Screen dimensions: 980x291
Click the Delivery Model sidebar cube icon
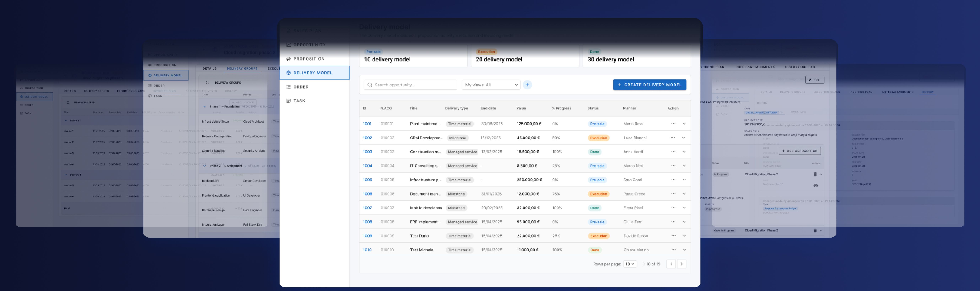[x=288, y=73]
